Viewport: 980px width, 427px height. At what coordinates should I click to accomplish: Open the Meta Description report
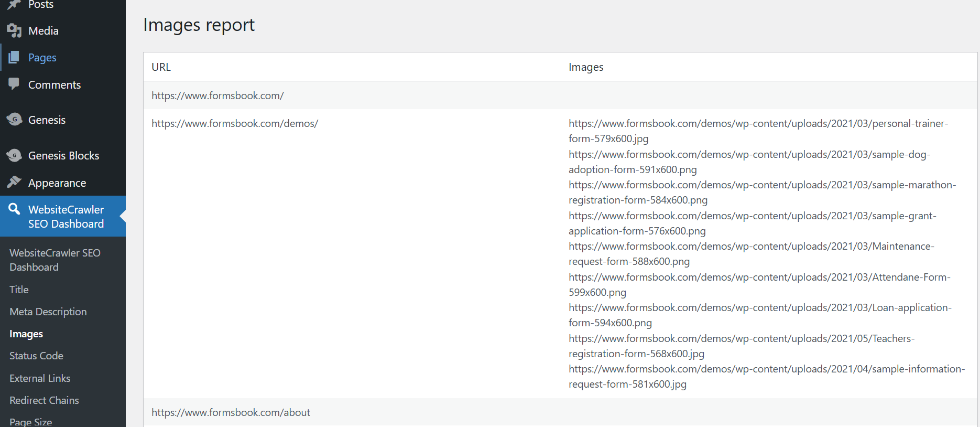[x=48, y=312]
